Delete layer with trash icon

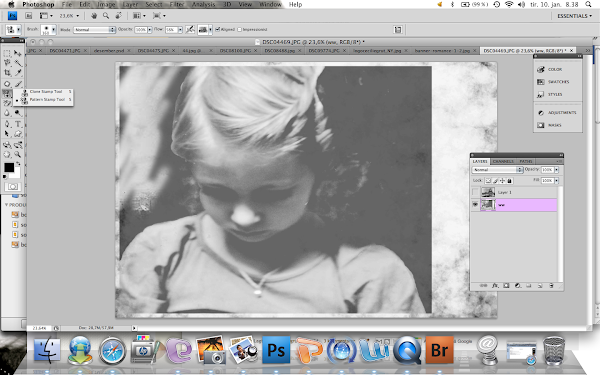pos(551,285)
